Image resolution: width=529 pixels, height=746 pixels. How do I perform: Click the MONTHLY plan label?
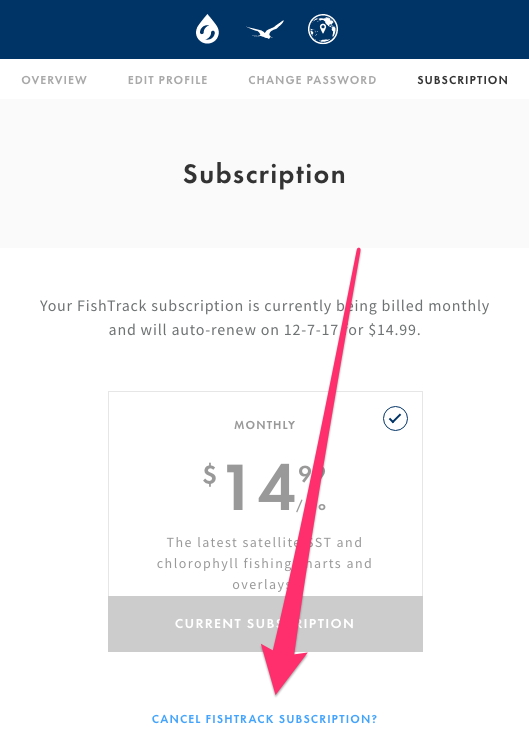(x=264, y=425)
